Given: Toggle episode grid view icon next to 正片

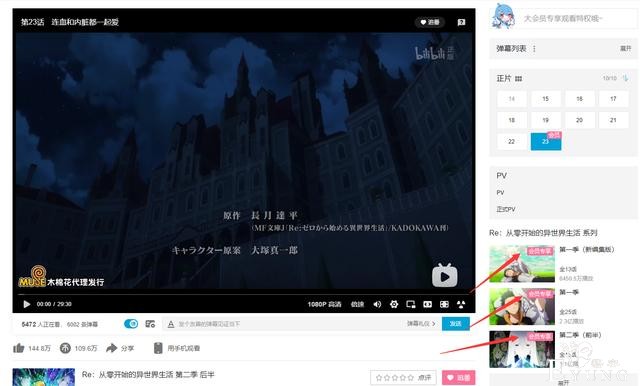Looking at the screenshot, I should [x=519, y=78].
